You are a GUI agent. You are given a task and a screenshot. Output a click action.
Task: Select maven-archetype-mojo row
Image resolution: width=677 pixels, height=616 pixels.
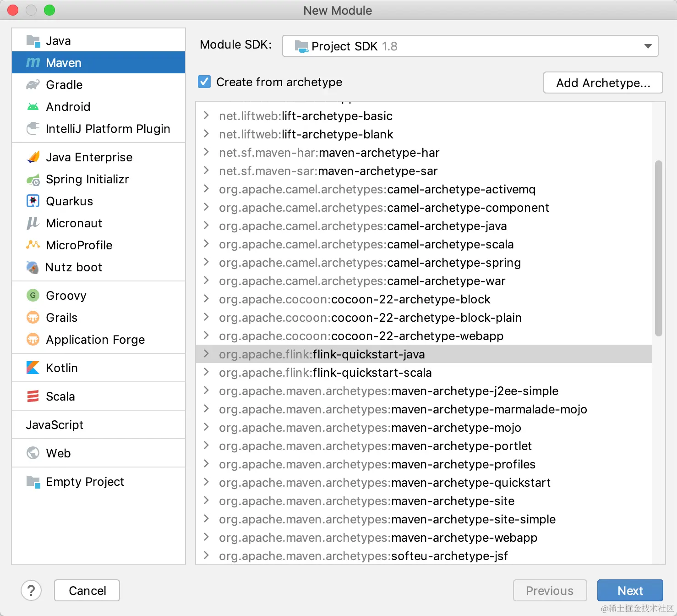click(424, 428)
